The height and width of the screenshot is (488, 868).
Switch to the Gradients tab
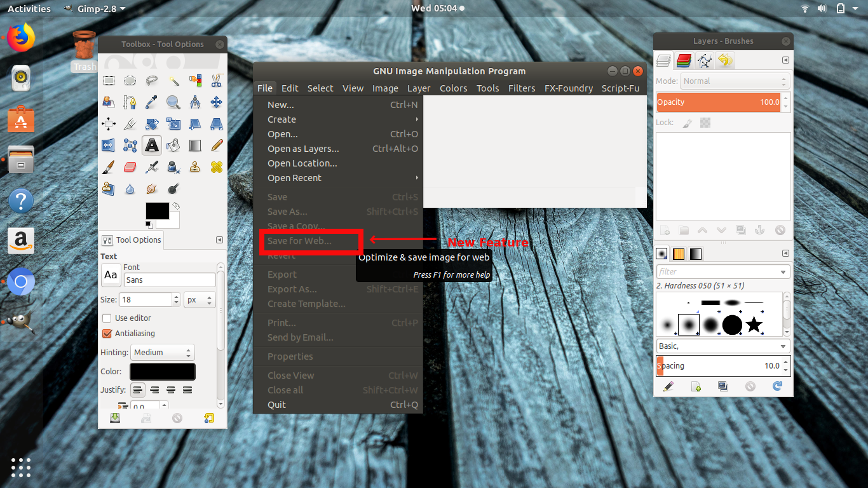tap(696, 254)
